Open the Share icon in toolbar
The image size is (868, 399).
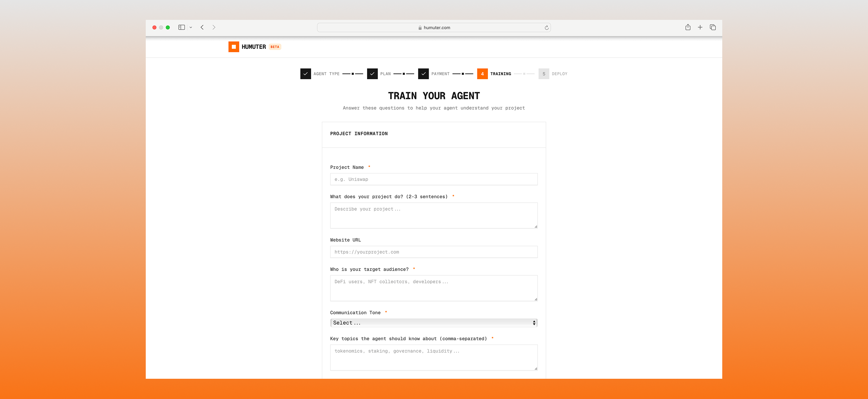point(688,27)
